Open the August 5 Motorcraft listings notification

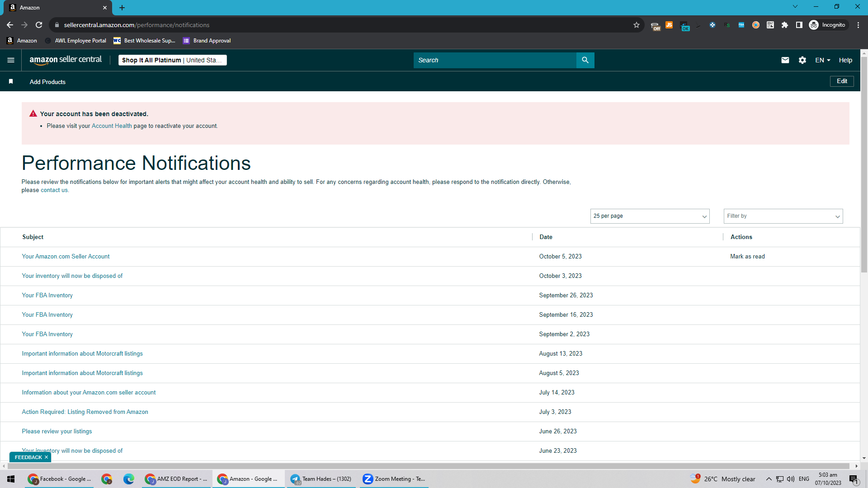[x=82, y=373]
